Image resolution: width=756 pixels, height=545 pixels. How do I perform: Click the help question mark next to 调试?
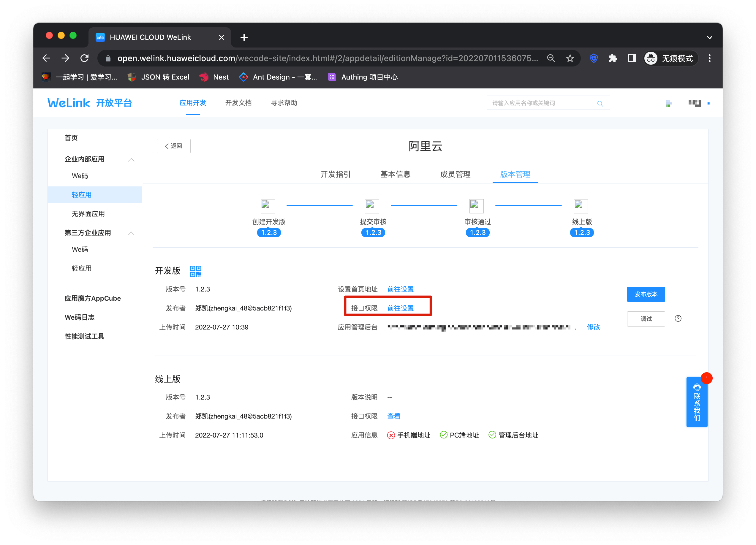(678, 319)
